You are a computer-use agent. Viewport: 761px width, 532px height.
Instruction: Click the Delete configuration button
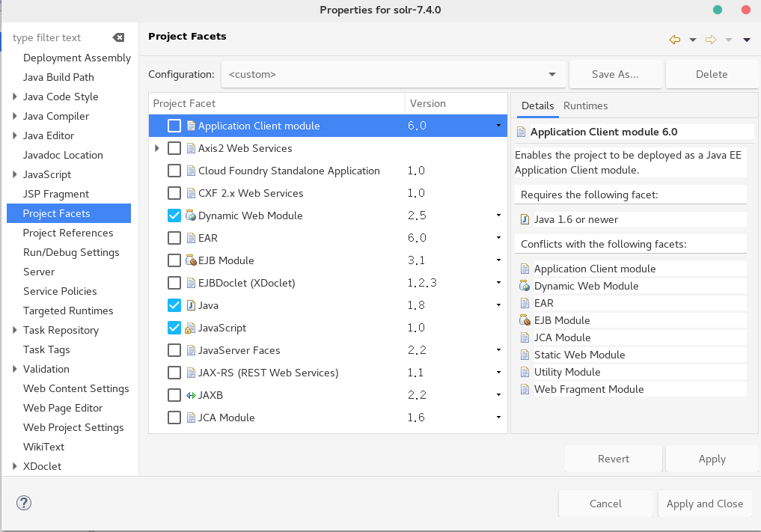pos(712,74)
